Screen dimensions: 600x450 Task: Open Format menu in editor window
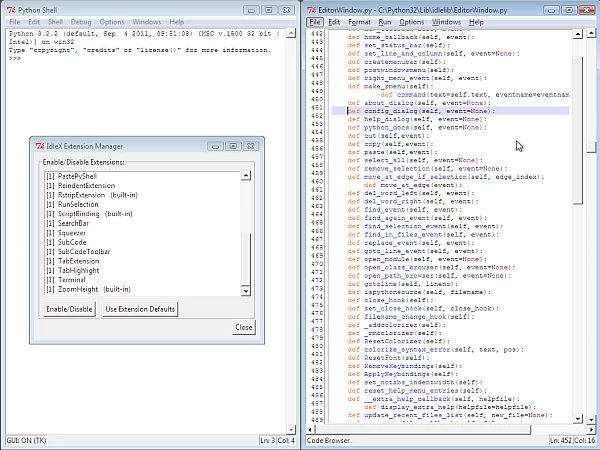click(359, 22)
